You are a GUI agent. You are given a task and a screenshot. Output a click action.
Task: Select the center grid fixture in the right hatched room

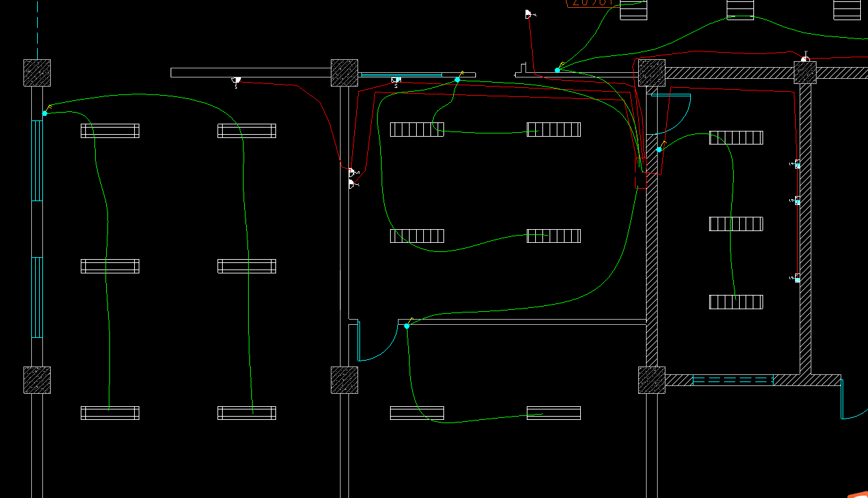(736, 224)
